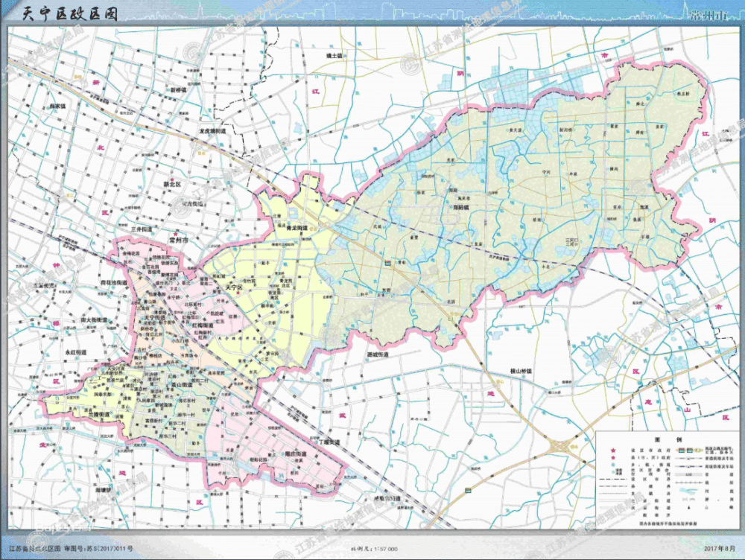This screenshot has height=560, width=745.
Task: Click the 雕庄街道 label
Action: [x=295, y=454]
